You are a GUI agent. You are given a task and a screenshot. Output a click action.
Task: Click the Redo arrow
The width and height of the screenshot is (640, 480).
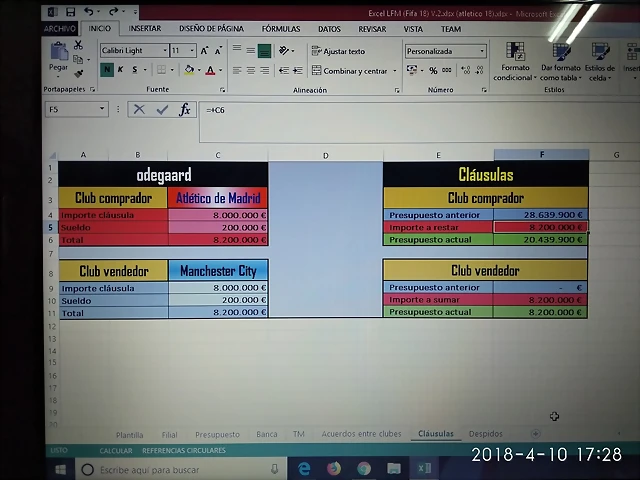113,12
